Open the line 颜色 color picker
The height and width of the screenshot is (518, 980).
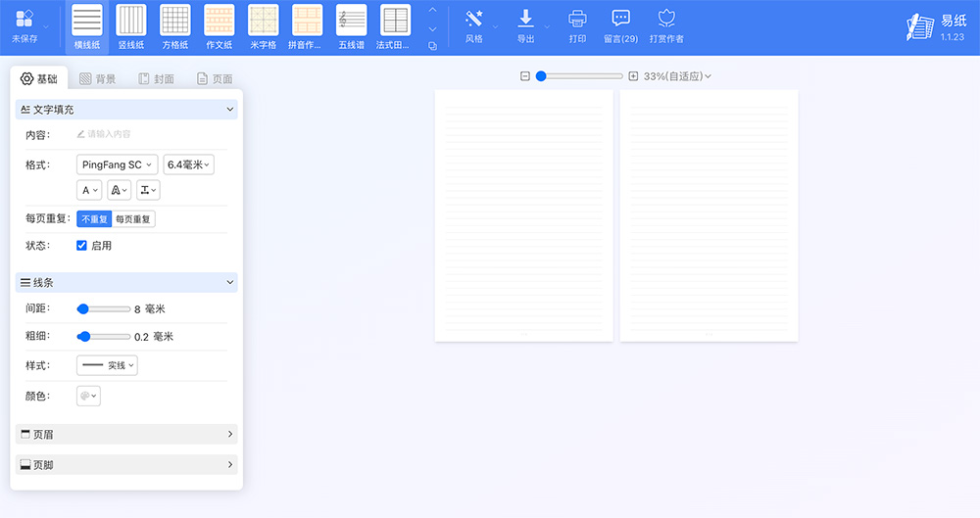[x=88, y=396]
